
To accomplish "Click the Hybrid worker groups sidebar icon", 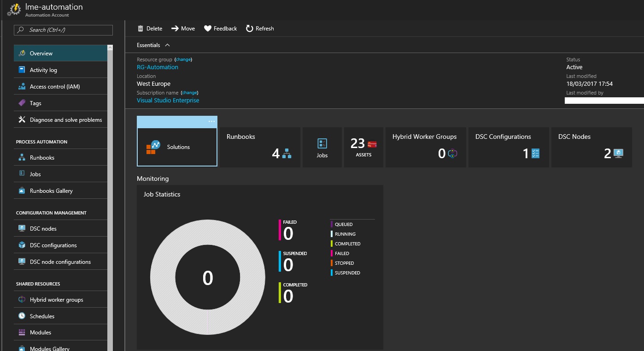I will pos(22,299).
